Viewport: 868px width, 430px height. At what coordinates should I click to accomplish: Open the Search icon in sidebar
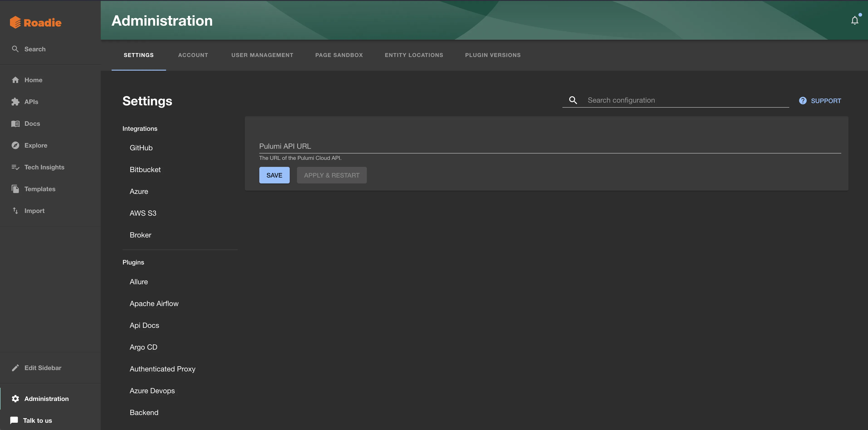15,49
